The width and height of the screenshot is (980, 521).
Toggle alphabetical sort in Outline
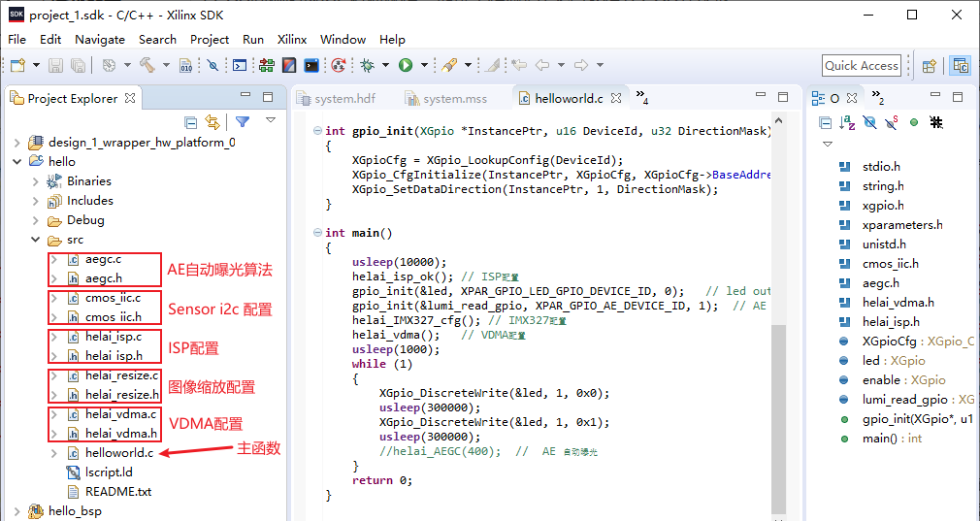point(847,122)
